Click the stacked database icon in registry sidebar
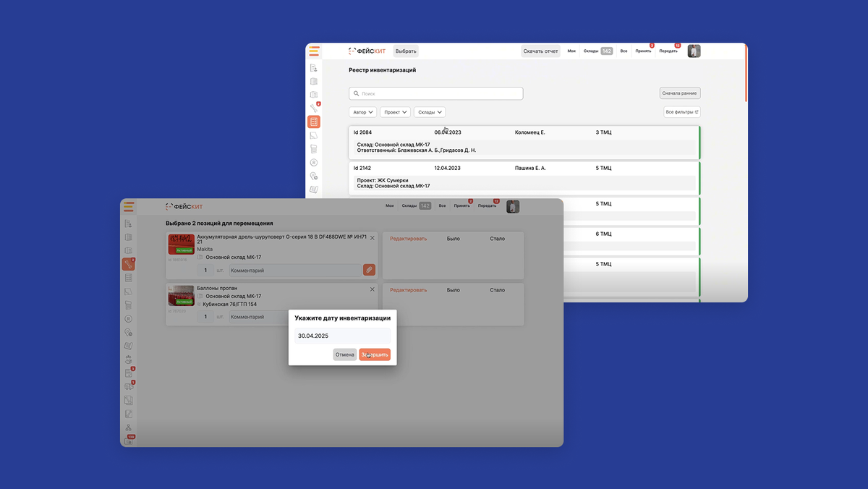Image resolution: width=868 pixels, height=489 pixels. click(x=314, y=149)
